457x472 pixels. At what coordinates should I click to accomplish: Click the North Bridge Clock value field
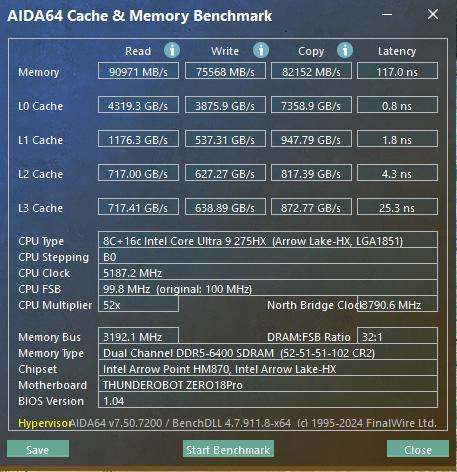397,304
